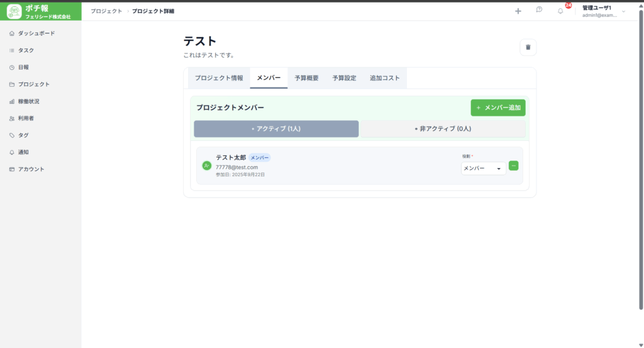
Task: Select the アクティブ (1人) filter
Action: 276,129
